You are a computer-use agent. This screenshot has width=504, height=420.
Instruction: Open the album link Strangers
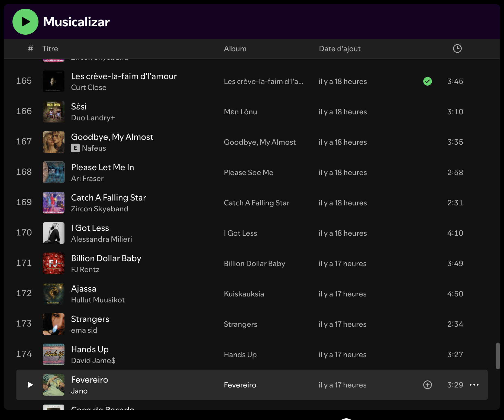(x=240, y=324)
